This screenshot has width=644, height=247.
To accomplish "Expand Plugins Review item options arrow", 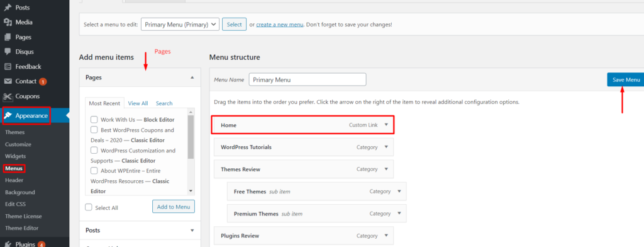I will [386, 236].
